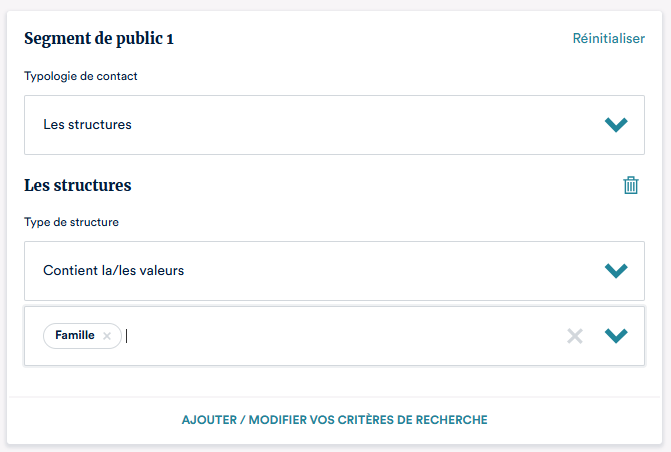Remove the Famille tag with its small x
Viewport: 671px width, 452px height.
(107, 336)
